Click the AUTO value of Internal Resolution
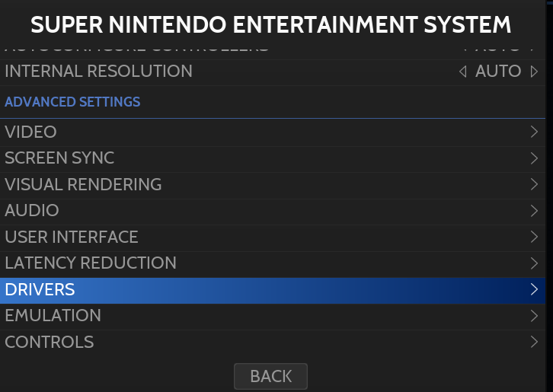553x392 pixels. point(498,72)
